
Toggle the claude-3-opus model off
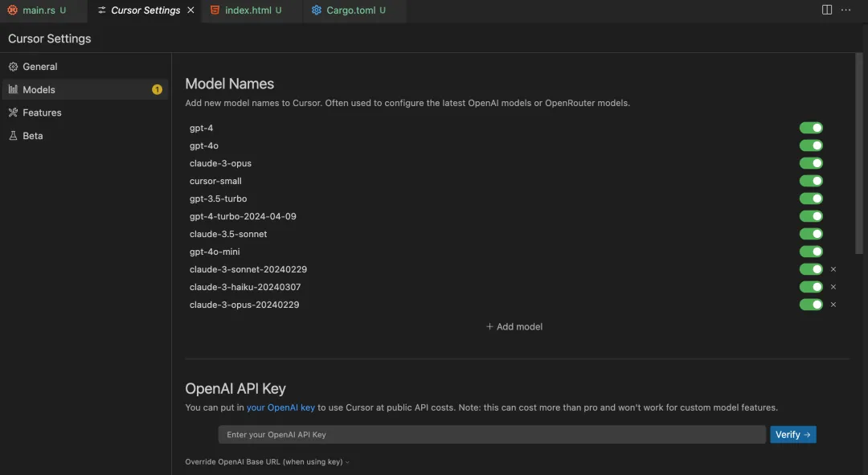pos(811,163)
